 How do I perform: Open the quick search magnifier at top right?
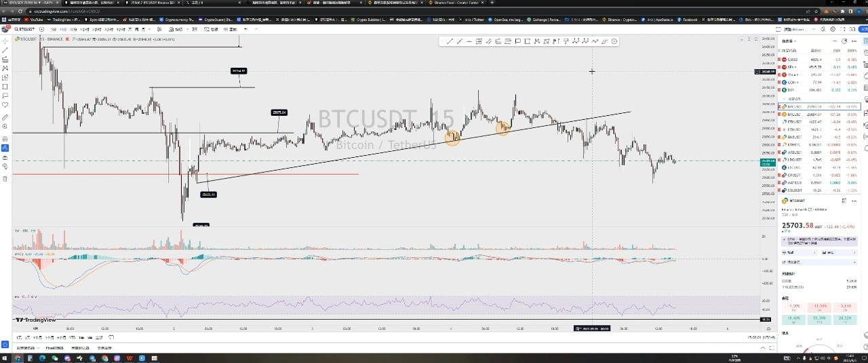[x=823, y=29]
